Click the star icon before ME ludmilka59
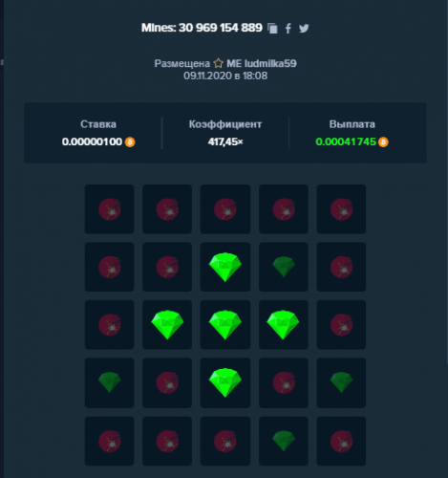Screen dimensions: 448x478 pos(218,63)
